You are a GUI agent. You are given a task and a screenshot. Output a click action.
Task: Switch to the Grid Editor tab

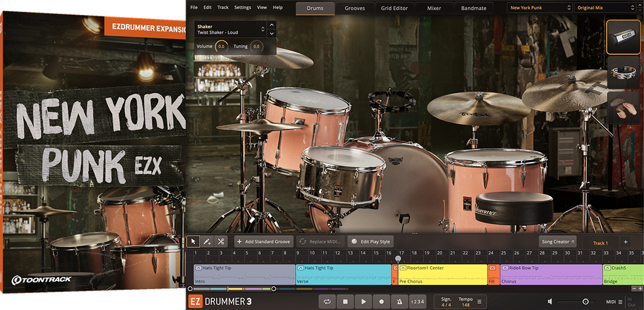pyautogui.click(x=394, y=8)
